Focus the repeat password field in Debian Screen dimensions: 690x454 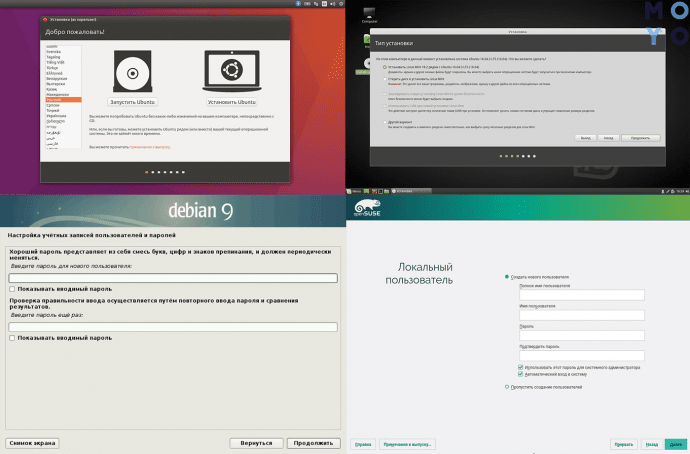pyautogui.click(x=173, y=327)
